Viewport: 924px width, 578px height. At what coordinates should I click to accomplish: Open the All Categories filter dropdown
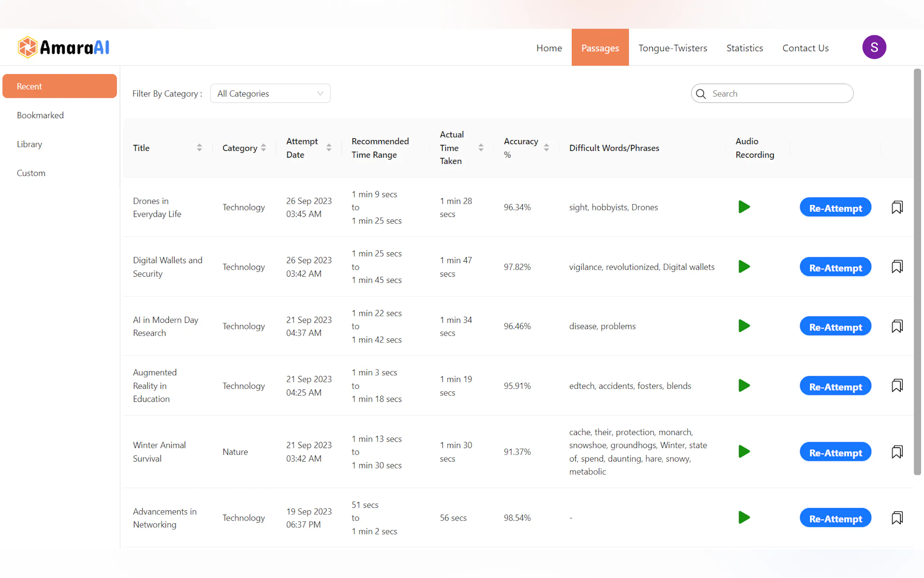coord(270,94)
